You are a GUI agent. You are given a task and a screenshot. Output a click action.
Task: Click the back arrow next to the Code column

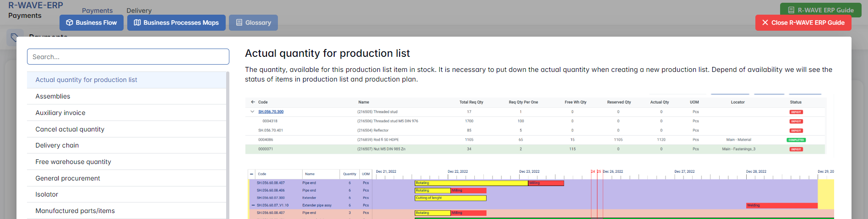click(253, 102)
